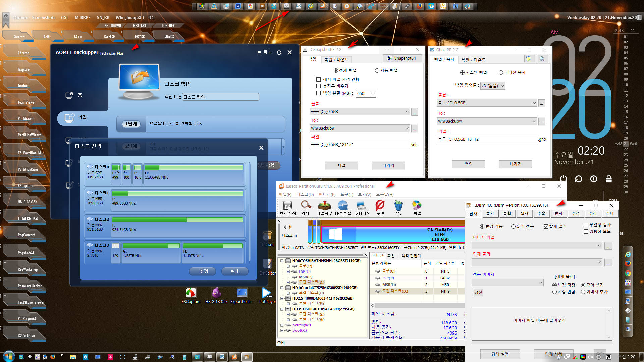
Task: Check 무결성 검사 in T.Dism
Action: click(x=586, y=225)
